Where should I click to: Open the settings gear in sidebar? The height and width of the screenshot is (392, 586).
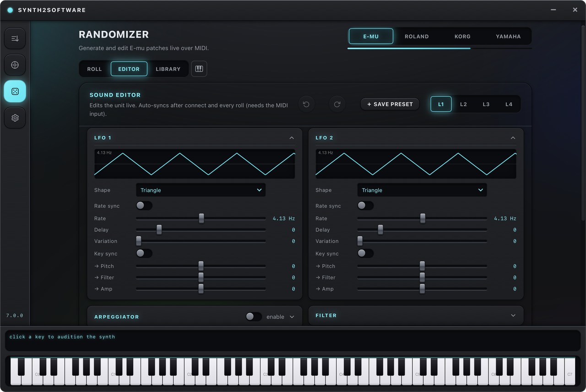pos(15,118)
